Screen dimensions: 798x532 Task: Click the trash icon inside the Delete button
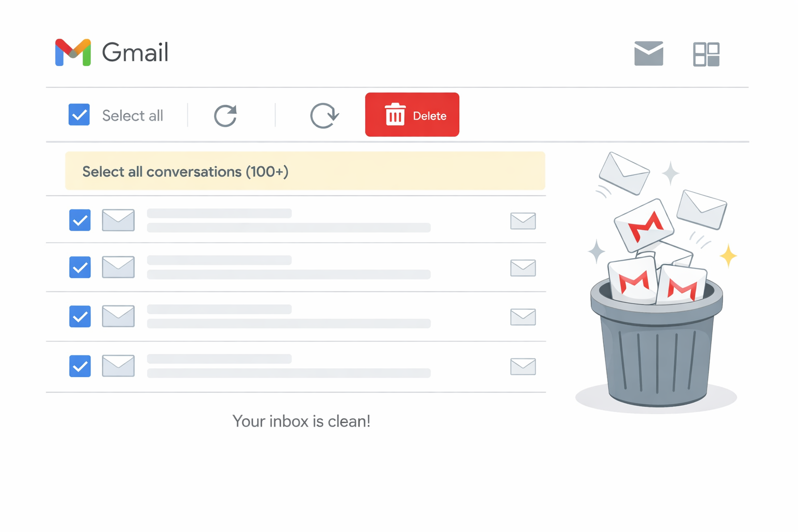click(395, 115)
